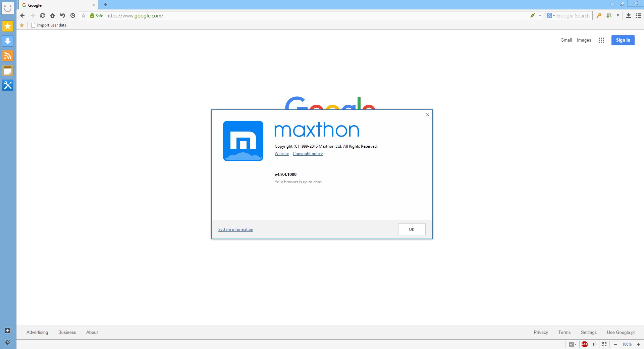Zoom out with the minus button
Screen dimensions: 644x349
click(x=615, y=344)
